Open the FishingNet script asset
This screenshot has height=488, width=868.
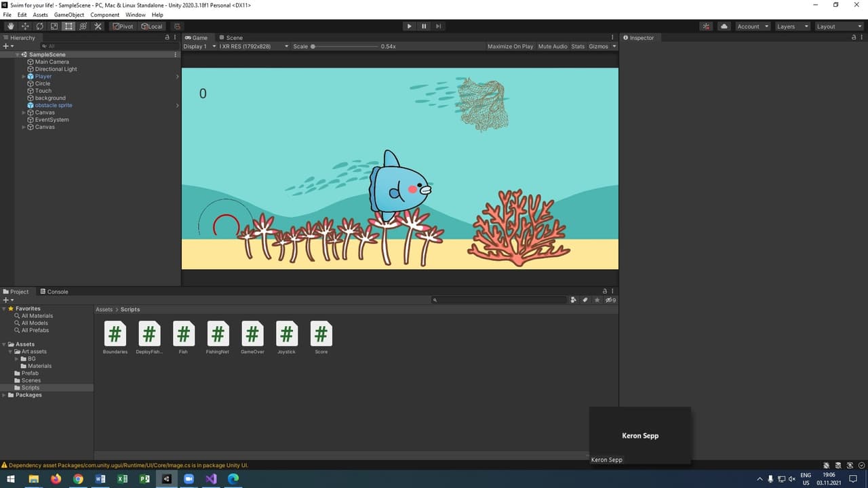point(218,338)
